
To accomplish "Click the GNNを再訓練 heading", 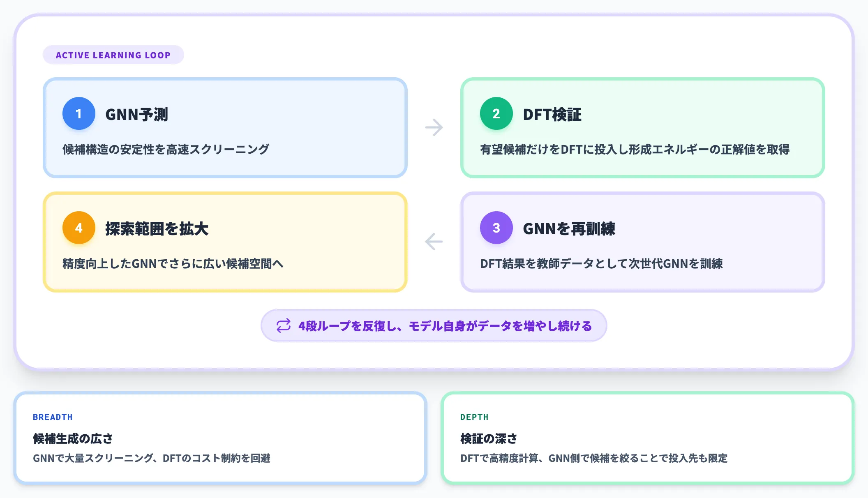I will coord(569,228).
